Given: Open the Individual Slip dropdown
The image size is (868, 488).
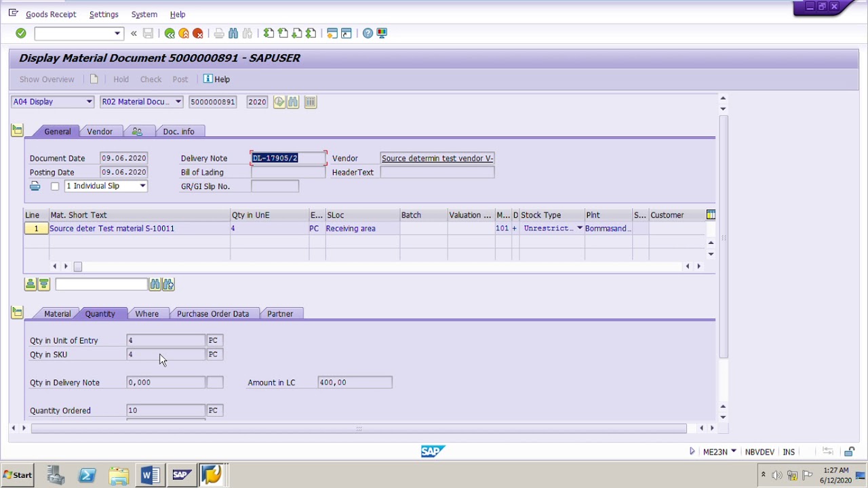Looking at the screenshot, I should tap(142, 186).
